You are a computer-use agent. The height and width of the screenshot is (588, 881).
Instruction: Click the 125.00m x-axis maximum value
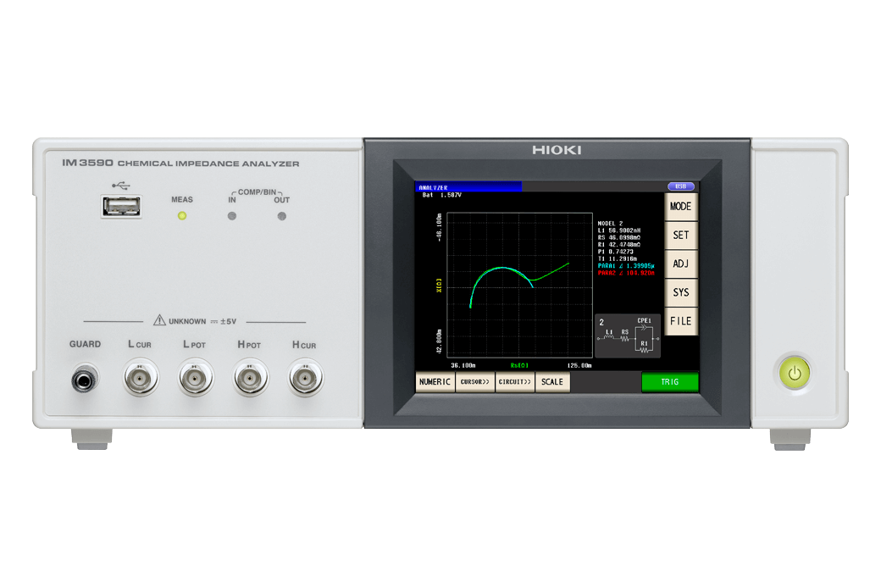click(x=579, y=365)
